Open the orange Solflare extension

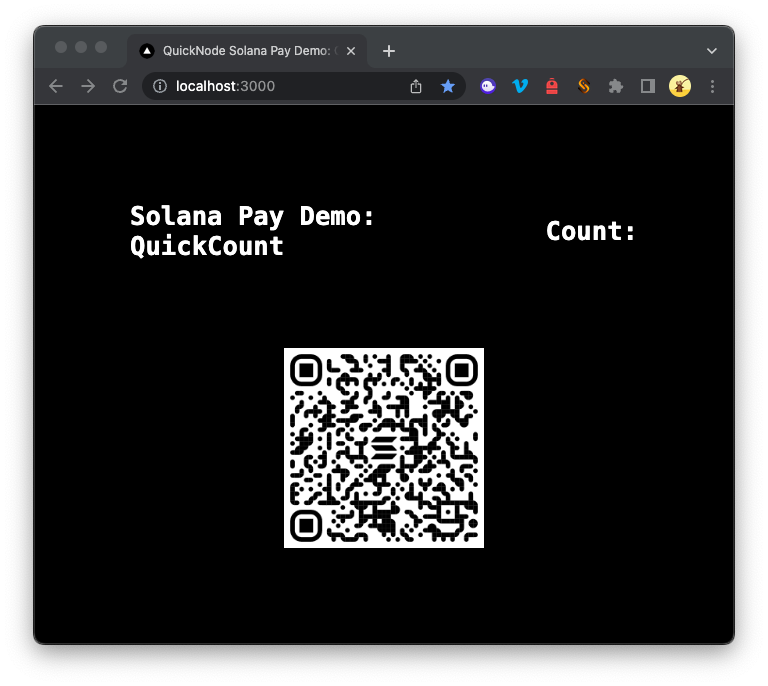point(583,87)
